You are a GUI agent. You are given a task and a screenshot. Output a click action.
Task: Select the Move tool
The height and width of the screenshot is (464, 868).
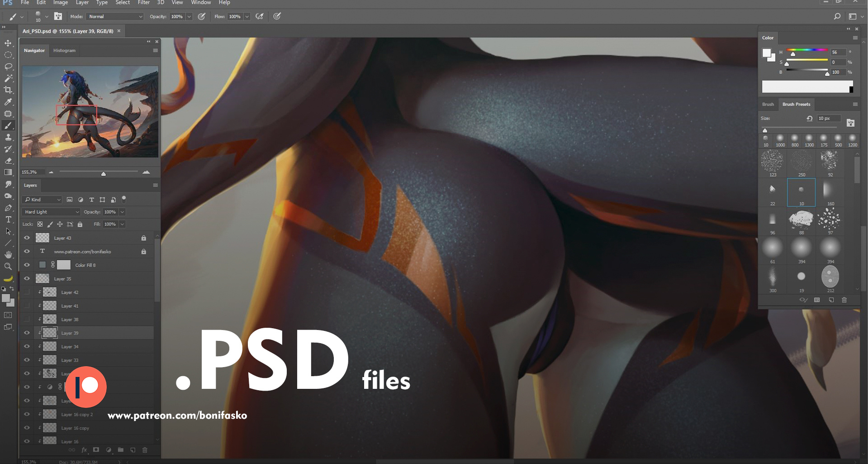[8, 43]
